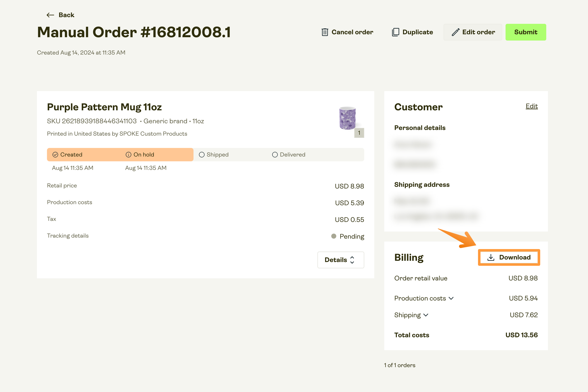The image size is (588, 392).
Task: Click the 1 of 1 orders counter
Action: pos(400,365)
